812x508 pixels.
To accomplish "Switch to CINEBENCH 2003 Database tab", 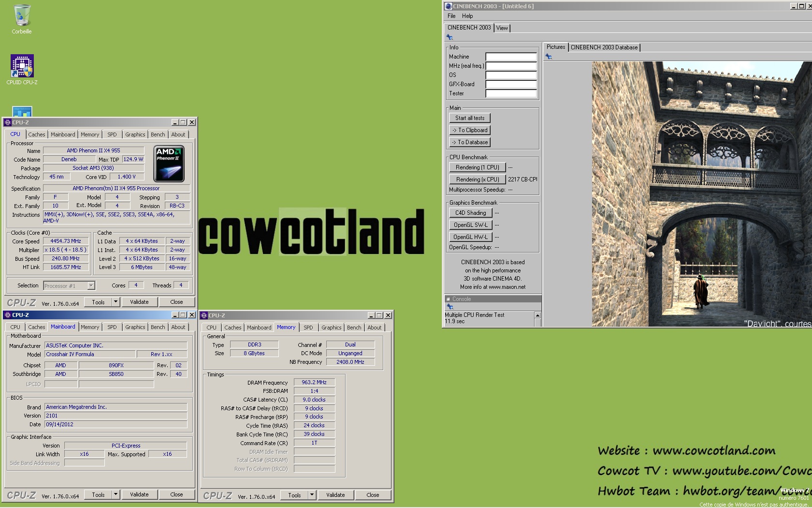I will [604, 47].
